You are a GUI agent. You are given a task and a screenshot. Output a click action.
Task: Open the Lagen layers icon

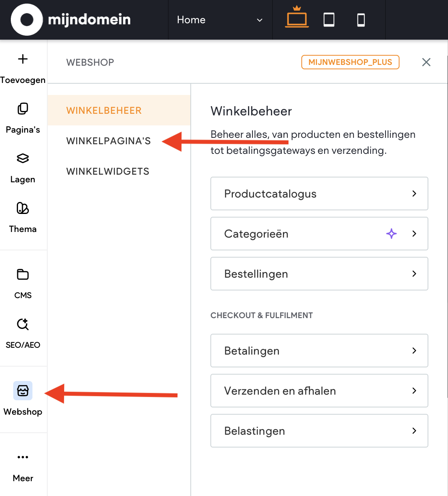coord(23,158)
